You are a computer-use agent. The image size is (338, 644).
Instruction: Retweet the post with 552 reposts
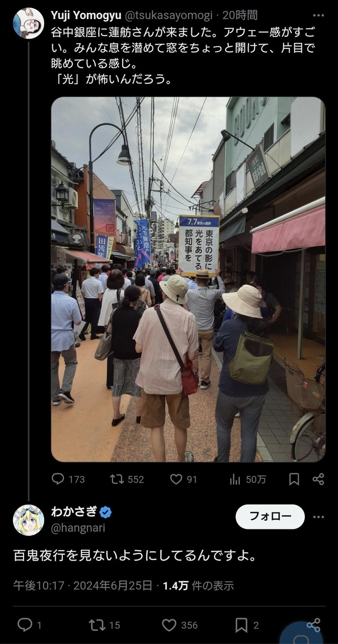tap(117, 479)
